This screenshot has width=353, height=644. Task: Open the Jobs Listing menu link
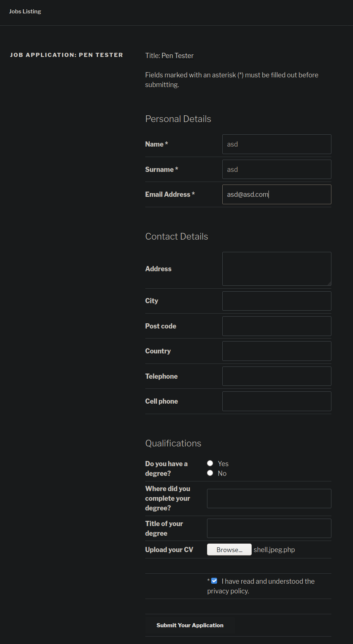25,12
